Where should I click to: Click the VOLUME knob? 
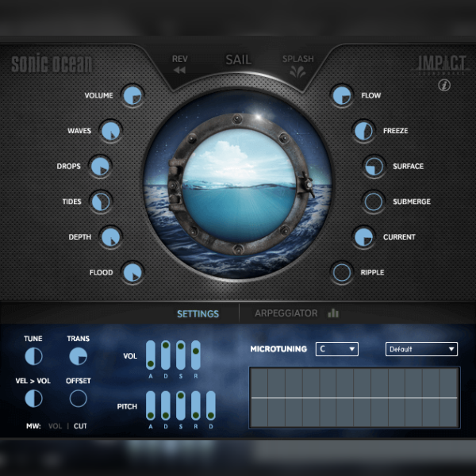pos(132,96)
